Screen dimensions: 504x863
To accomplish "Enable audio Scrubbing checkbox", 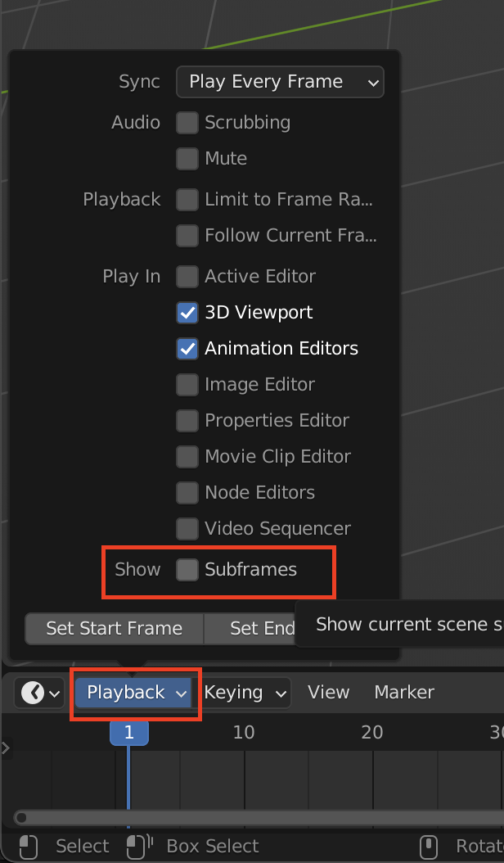I will [187, 123].
